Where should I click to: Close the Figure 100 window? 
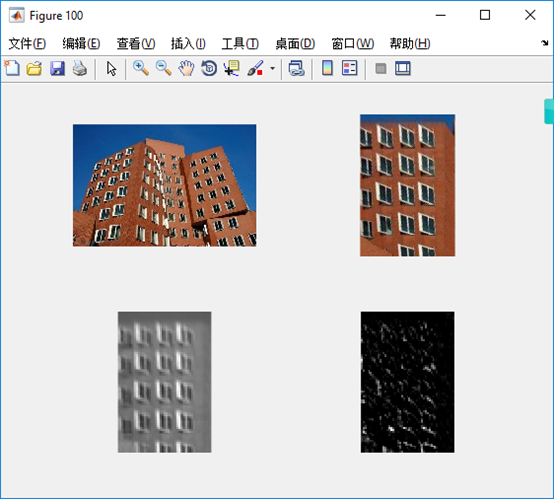coord(530,15)
